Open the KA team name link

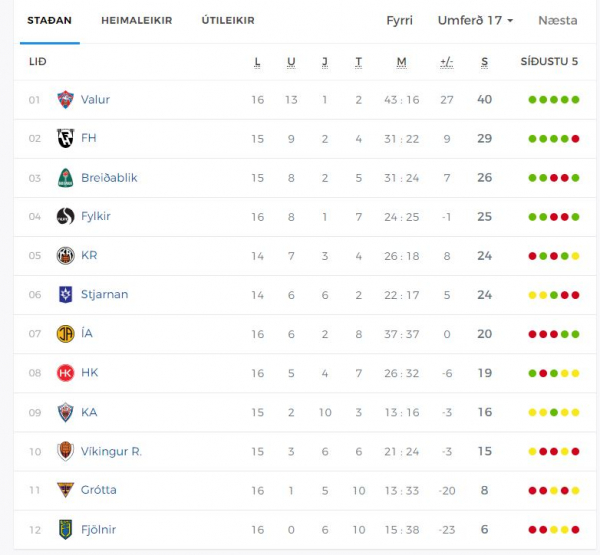click(89, 412)
